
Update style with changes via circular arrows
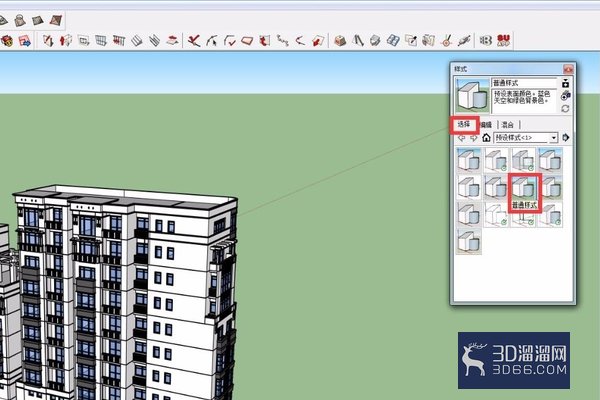click(x=566, y=109)
